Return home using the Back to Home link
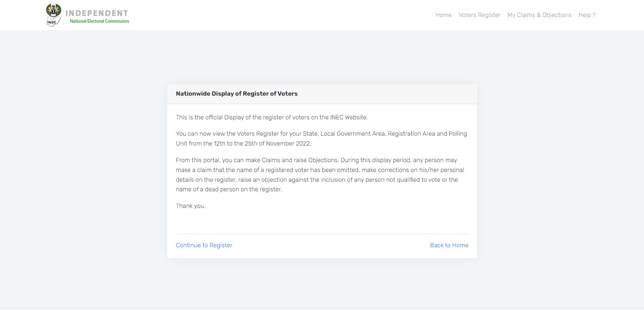Image resolution: width=644 pixels, height=310 pixels. 449,245
